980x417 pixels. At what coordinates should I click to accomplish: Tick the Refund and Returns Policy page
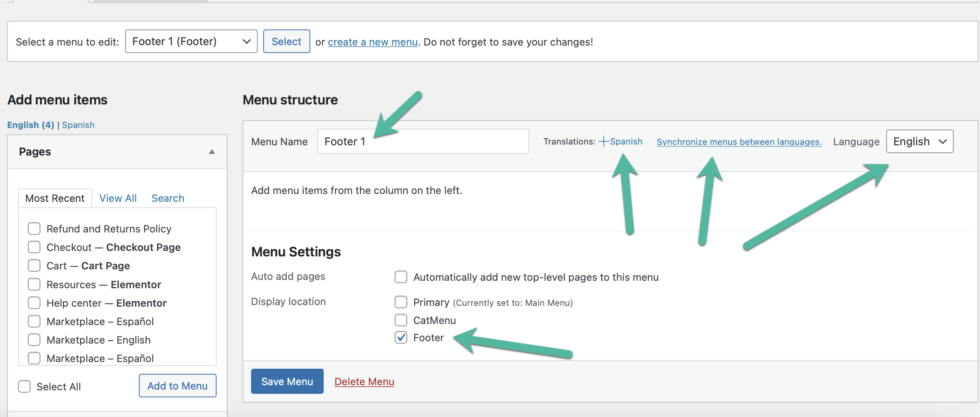[x=34, y=229]
